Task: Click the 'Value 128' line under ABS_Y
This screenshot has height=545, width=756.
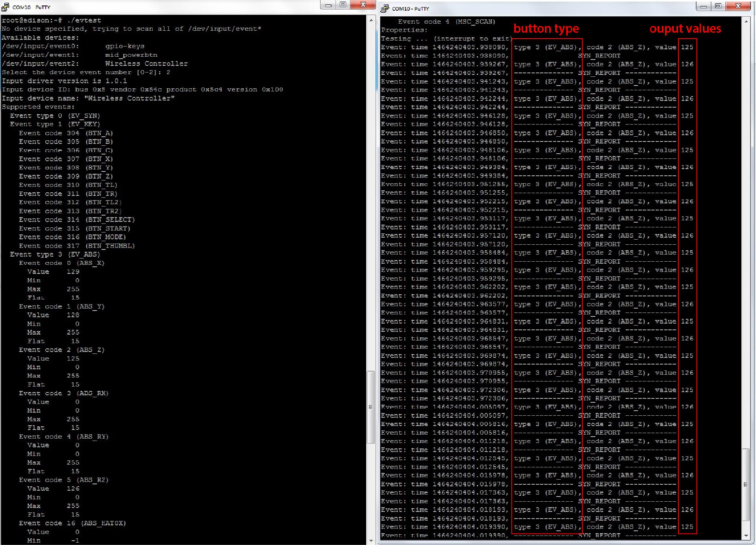Action: click(53, 315)
